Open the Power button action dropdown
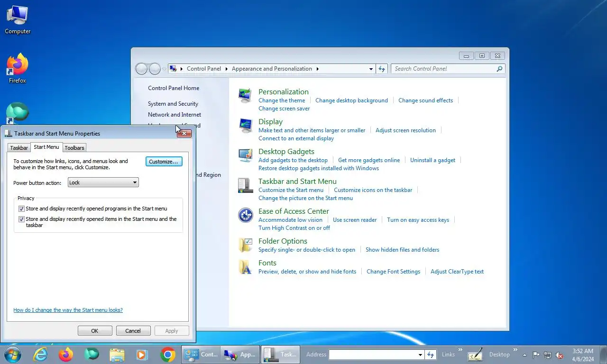The width and height of the screenshot is (607, 364). [x=103, y=182]
